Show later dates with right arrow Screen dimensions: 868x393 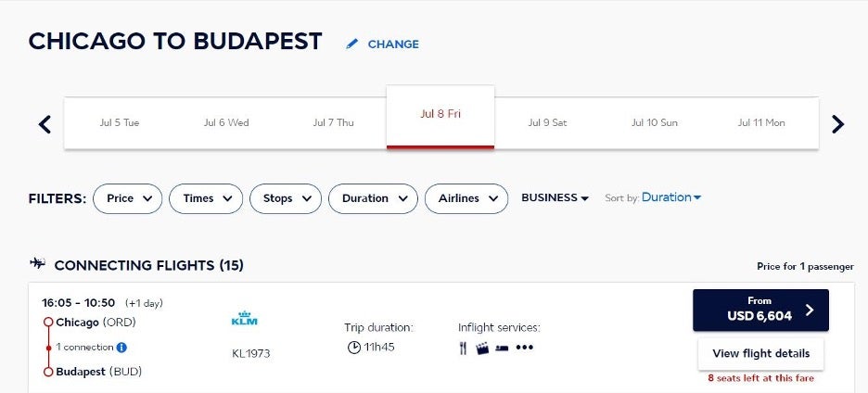pos(837,124)
